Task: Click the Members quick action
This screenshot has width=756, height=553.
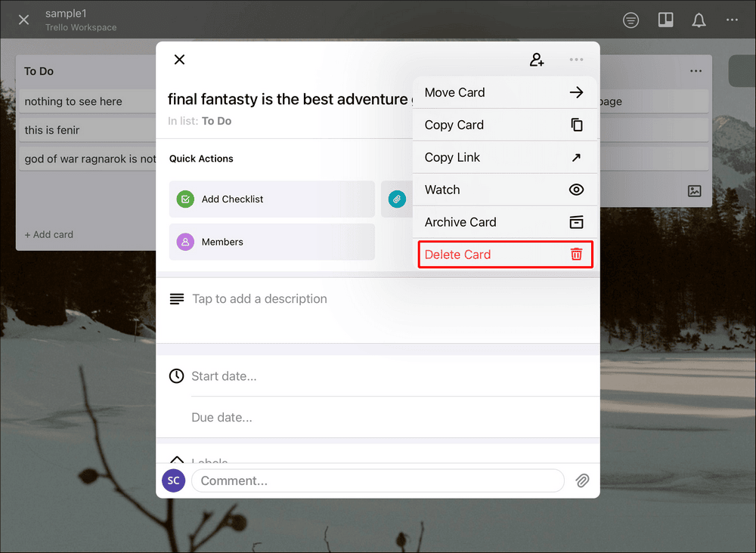Action: point(222,242)
